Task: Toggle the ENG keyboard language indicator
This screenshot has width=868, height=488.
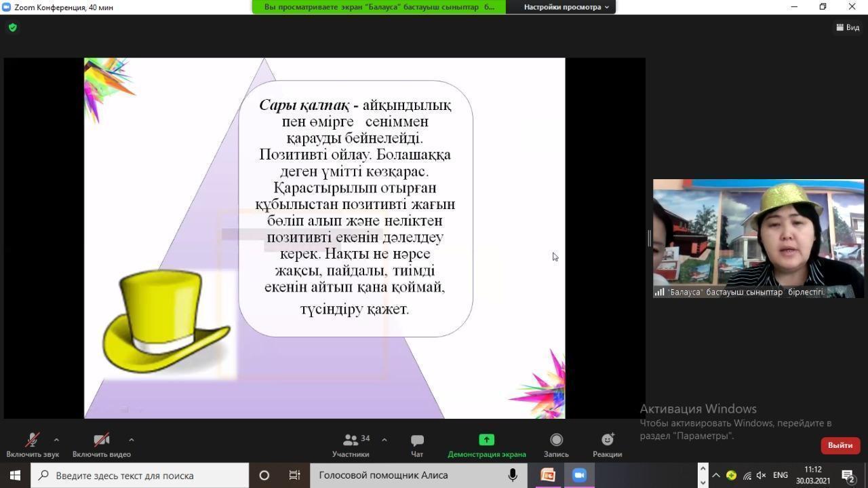Action: click(x=781, y=475)
